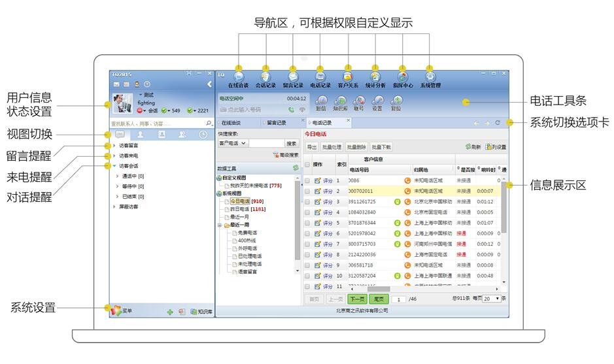The image size is (614, 364).
Task: Open the per-page count dropdown showing 20
Action: point(492,299)
